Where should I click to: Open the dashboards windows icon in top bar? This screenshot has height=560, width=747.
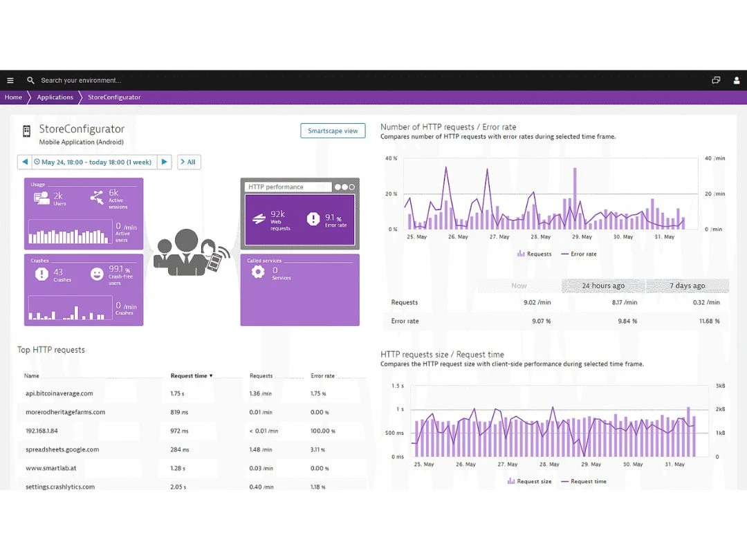point(716,80)
